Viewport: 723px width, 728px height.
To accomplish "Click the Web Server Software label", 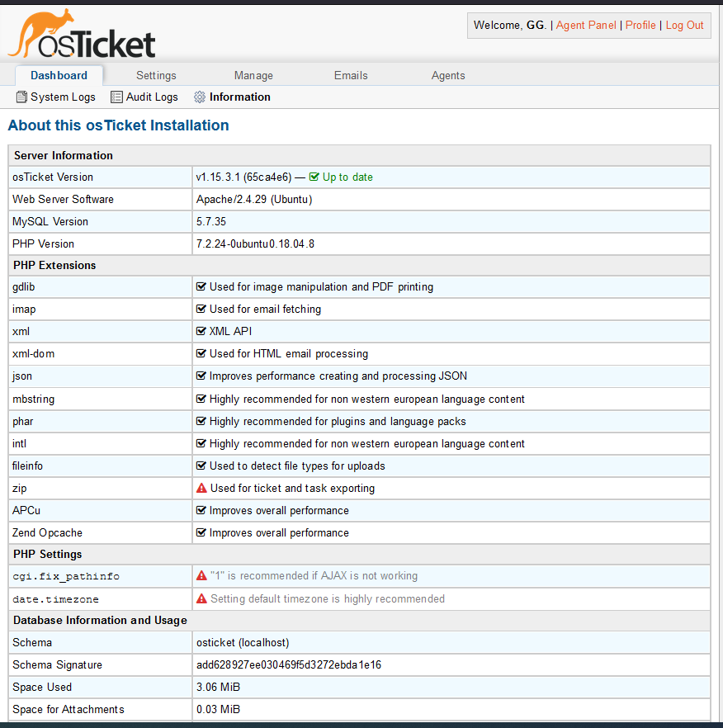I will [63, 199].
